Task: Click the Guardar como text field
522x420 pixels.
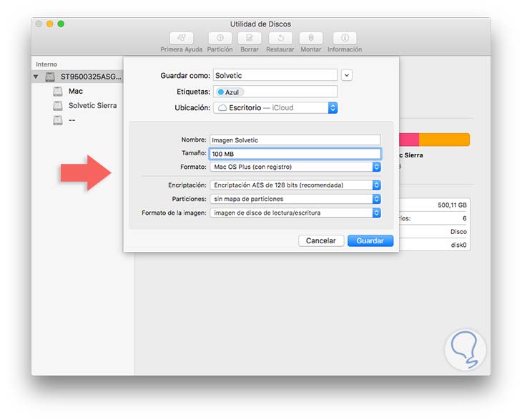Action: (275, 75)
